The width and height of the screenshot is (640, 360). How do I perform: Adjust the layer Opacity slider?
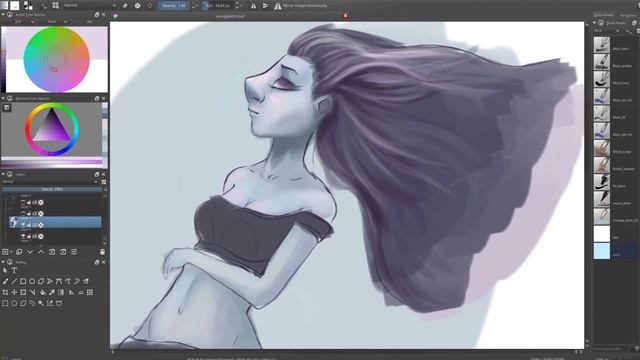tap(52, 189)
